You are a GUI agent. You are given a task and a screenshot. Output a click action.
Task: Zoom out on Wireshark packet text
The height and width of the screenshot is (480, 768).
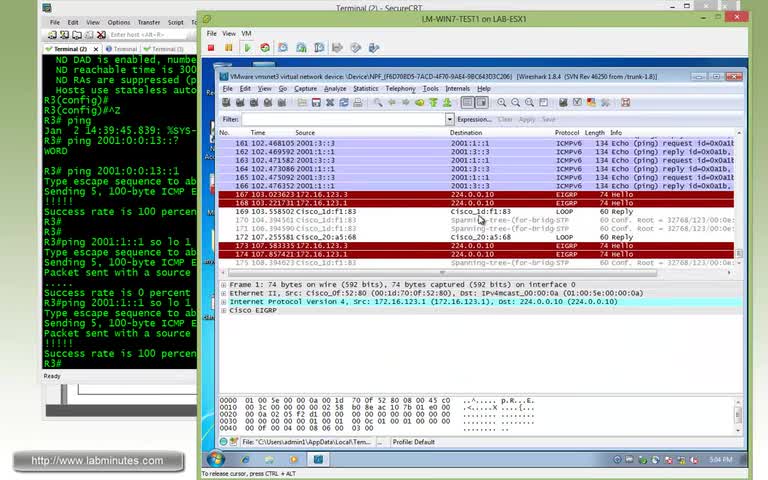515,102
